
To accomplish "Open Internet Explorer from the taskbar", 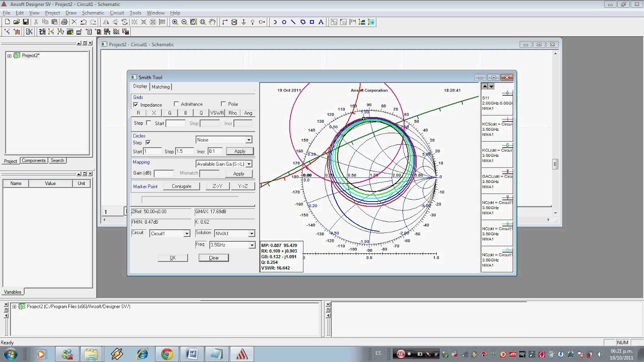I will tap(142, 354).
